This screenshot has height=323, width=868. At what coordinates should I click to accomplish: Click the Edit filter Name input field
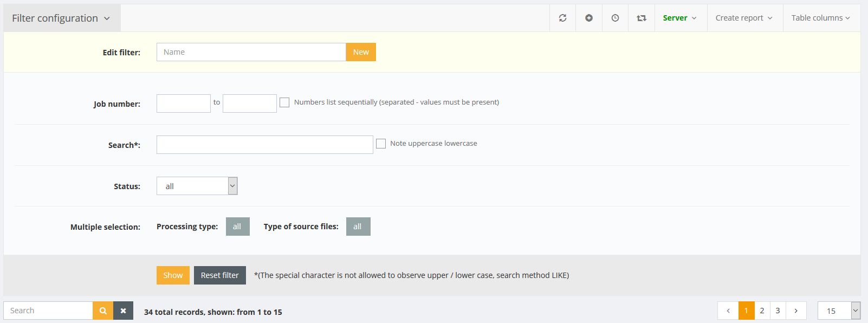251,52
